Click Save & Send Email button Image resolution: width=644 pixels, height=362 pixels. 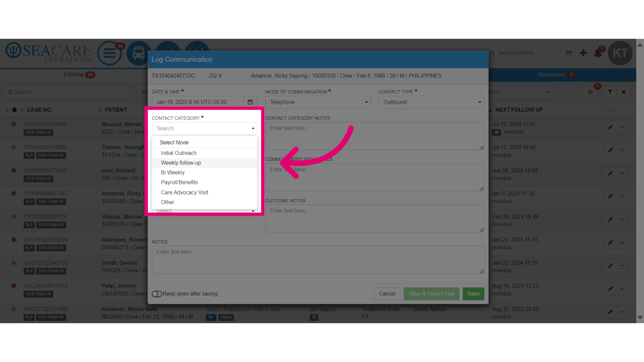431,294
